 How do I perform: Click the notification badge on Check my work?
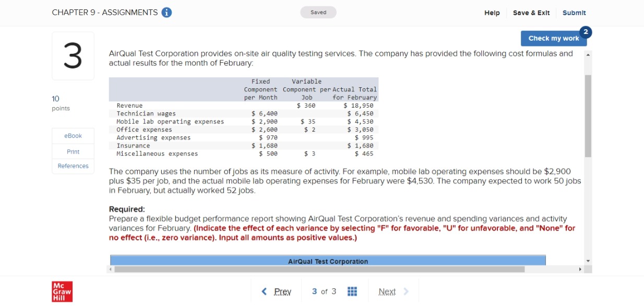(x=586, y=32)
